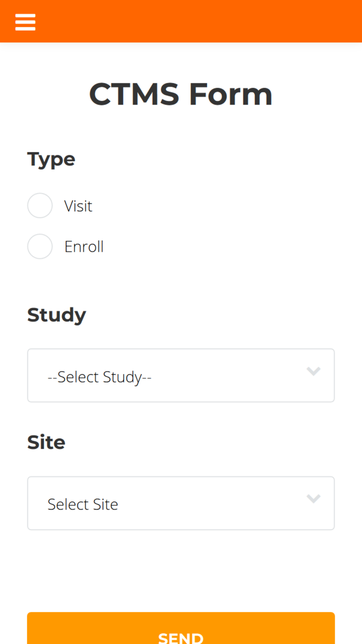
Task: Select the Visit radio button
Action: 40,205
